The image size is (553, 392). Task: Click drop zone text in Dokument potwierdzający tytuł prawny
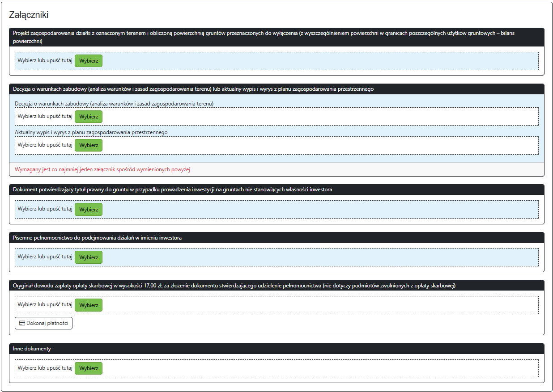click(x=45, y=209)
